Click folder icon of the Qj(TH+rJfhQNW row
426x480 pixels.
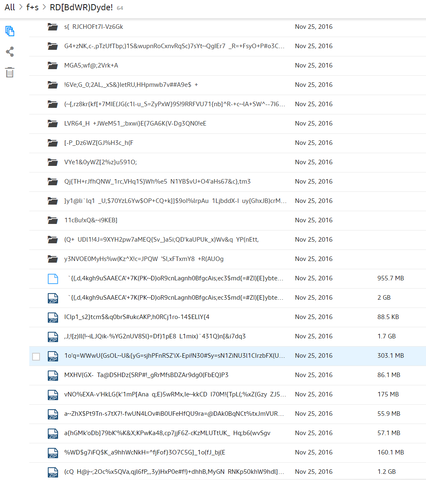[x=53, y=181]
